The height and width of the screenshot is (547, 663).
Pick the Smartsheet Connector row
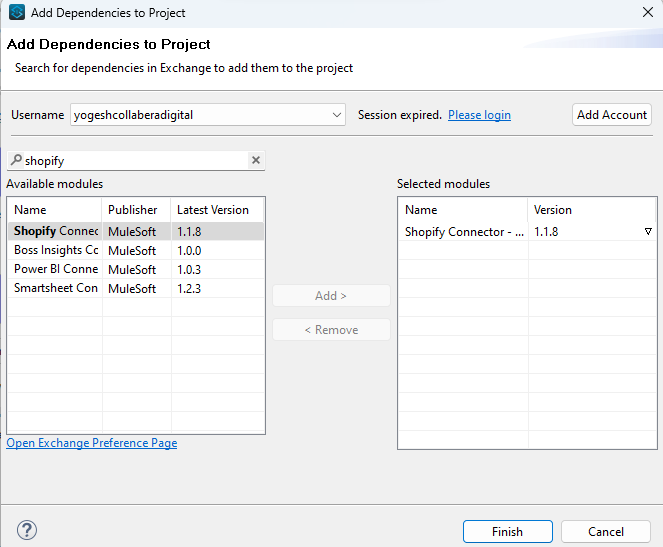click(56, 288)
